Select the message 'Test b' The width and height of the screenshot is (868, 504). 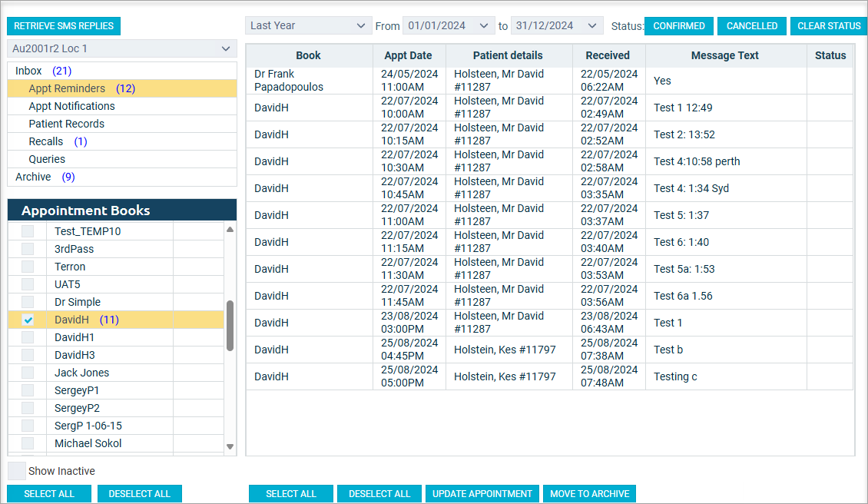click(x=668, y=350)
